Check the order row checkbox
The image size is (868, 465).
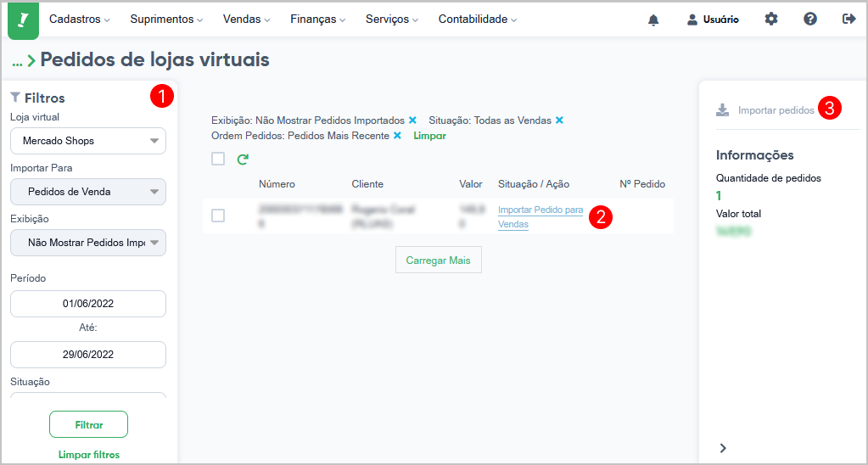218,216
